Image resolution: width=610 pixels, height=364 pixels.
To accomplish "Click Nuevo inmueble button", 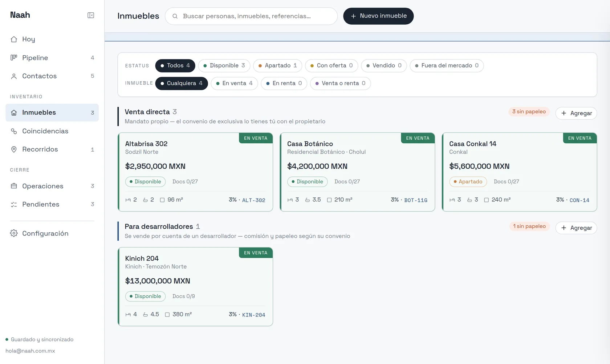I will [378, 16].
